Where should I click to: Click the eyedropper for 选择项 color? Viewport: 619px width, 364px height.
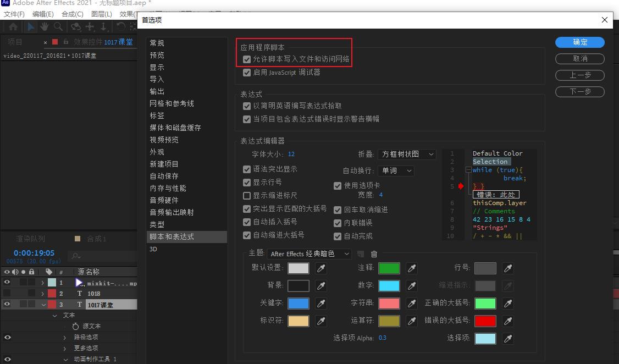point(507,338)
